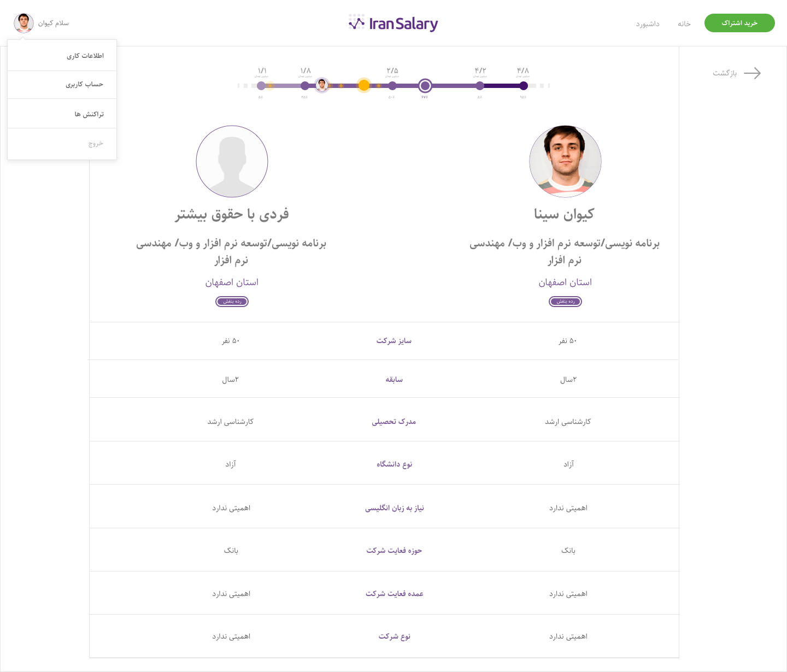Choose تراکنش ها in the user menu
This screenshot has height=672, width=787.
coord(89,114)
